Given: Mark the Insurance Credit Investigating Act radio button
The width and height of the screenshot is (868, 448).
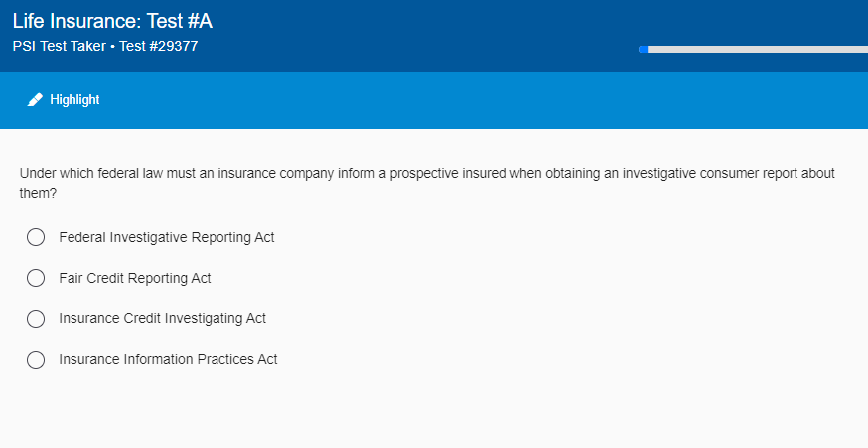Looking at the screenshot, I should (36, 319).
